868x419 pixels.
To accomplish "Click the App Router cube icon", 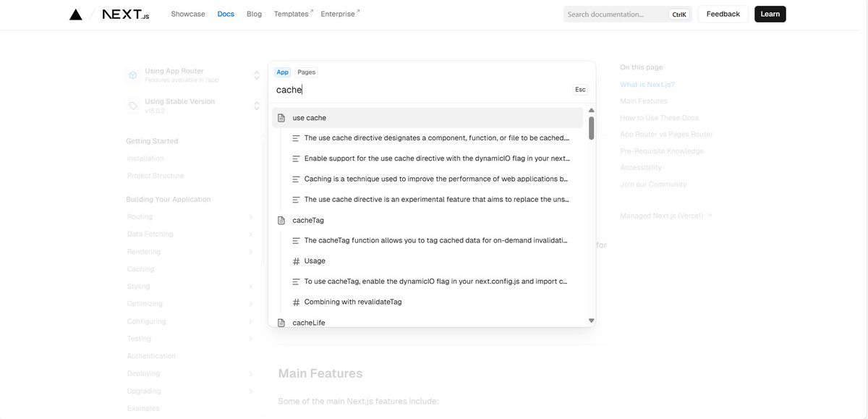I will 133,75.
